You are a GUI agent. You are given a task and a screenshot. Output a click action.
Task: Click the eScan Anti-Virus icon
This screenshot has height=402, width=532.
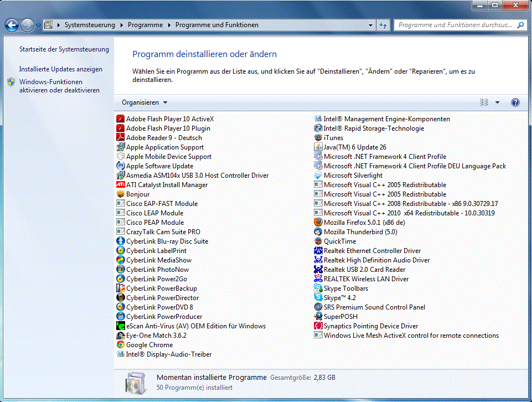click(121, 326)
